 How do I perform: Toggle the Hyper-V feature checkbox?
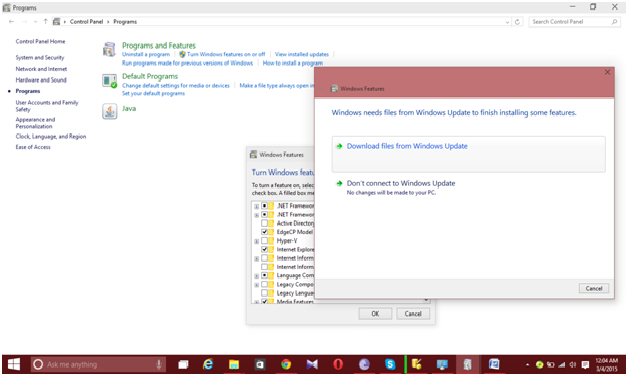[264, 241]
